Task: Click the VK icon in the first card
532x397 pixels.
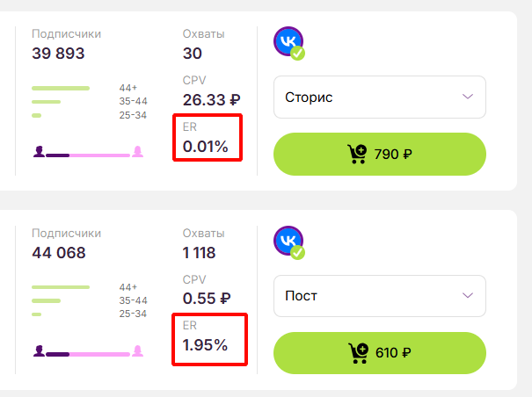Action: [x=288, y=41]
